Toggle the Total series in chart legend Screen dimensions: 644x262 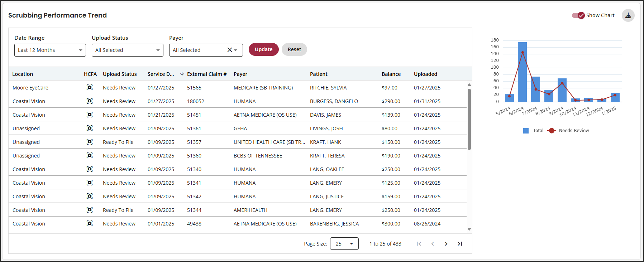[x=533, y=131]
